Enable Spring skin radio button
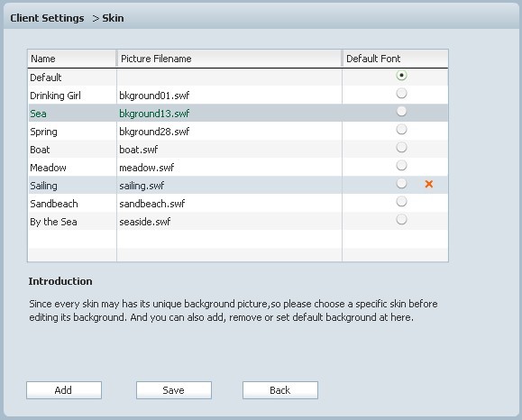Screen dimensions: 522x420 click(x=401, y=130)
